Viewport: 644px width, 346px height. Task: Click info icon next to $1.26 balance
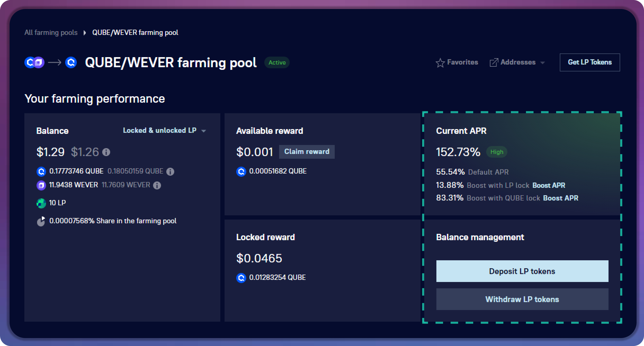pos(106,152)
